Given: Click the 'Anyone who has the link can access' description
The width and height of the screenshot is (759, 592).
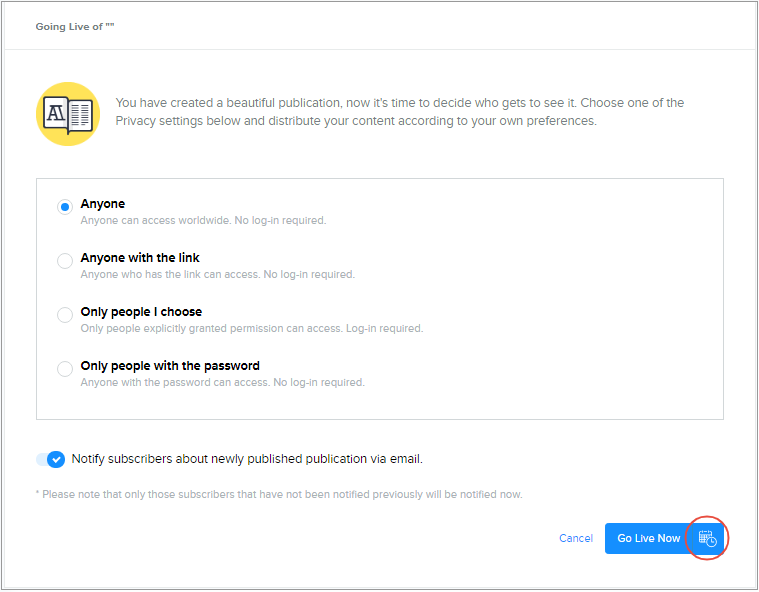Looking at the screenshot, I should click(x=217, y=274).
